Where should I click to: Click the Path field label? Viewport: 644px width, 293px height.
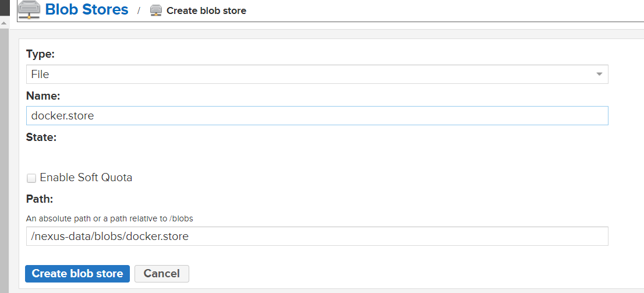(x=40, y=199)
